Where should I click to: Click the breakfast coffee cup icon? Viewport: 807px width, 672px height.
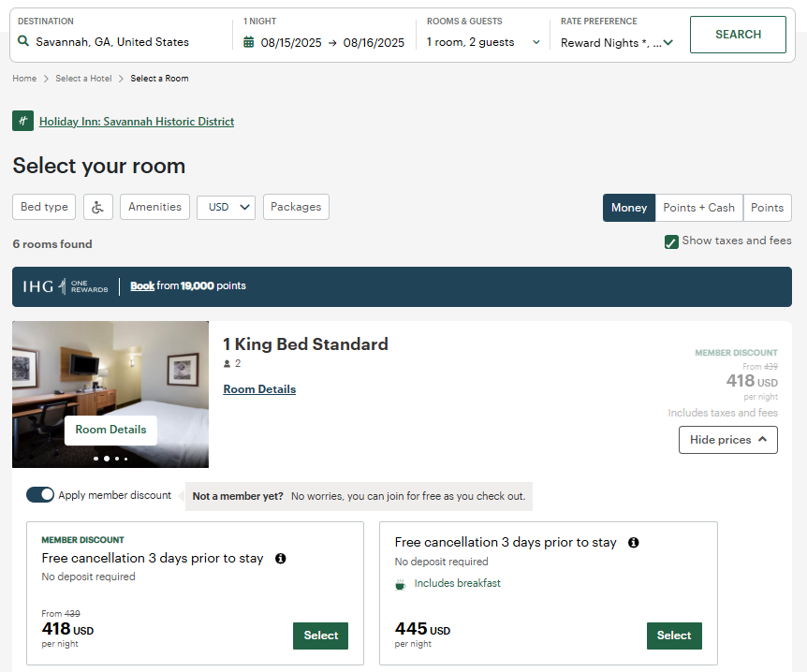pyautogui.click(x=401, y=584)
